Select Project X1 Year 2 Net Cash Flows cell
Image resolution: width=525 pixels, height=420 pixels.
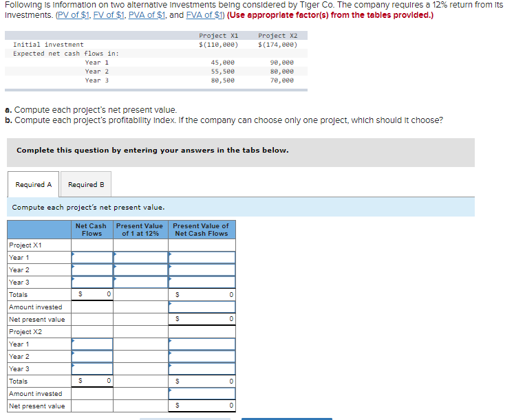tap(92, 270)
